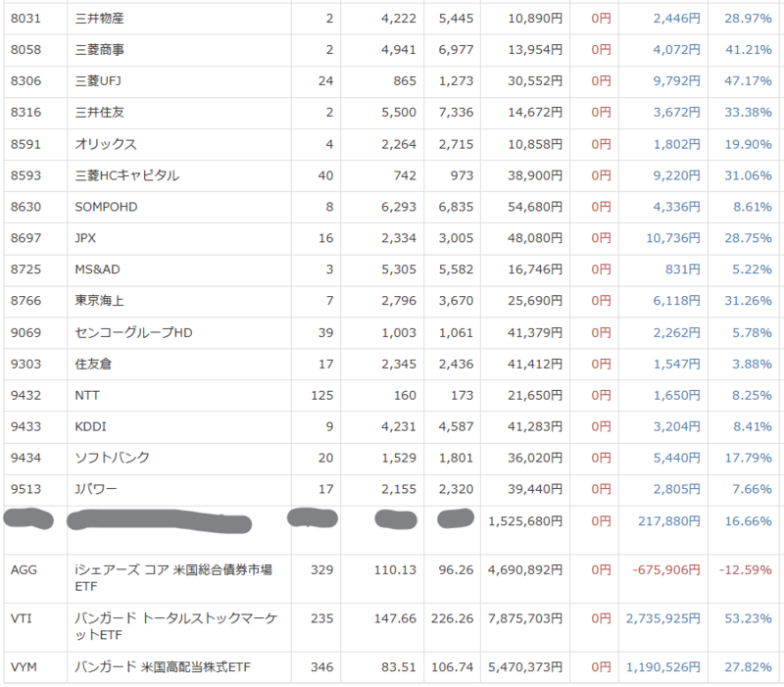Screen dimensions: 784x687
Task: Click acquisition price 110.13 for AGG
Action: pyautogui.click(x=395, y=569)
